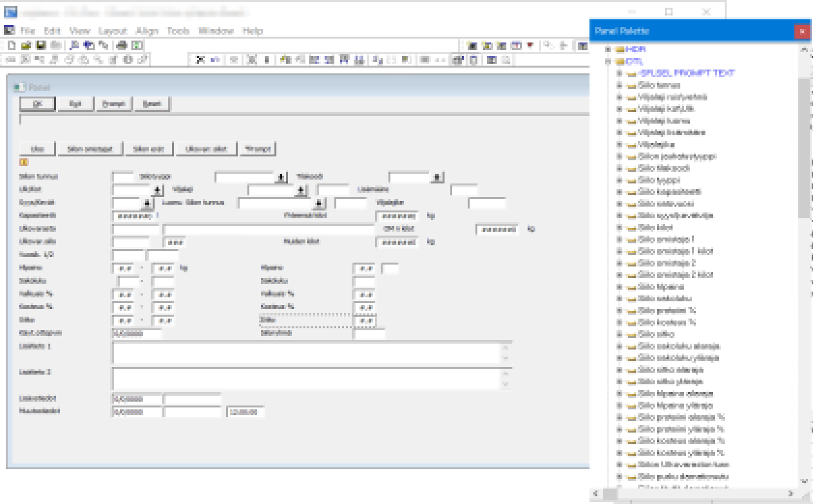This screenshot has width=813, height=504.
Task: Open the Layout menu
Action: click(113, 31)
